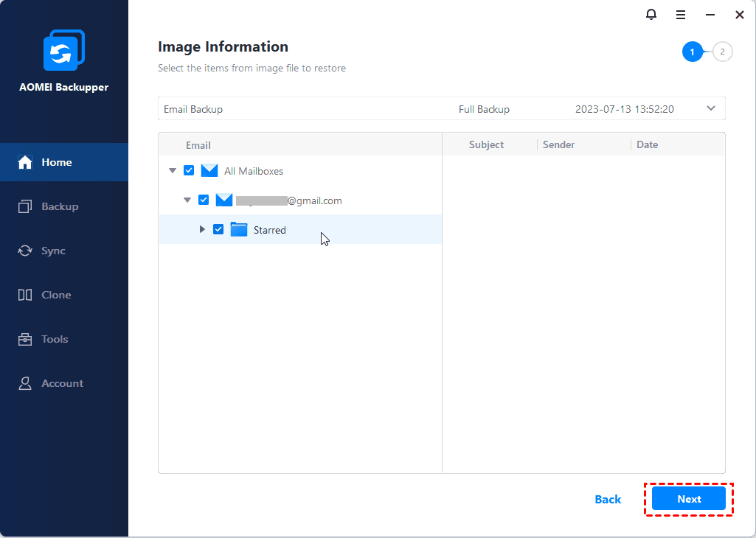Viewport: 756px width, 538px height.
Task: Open the Sync menu item
Action: click(64, 251)
